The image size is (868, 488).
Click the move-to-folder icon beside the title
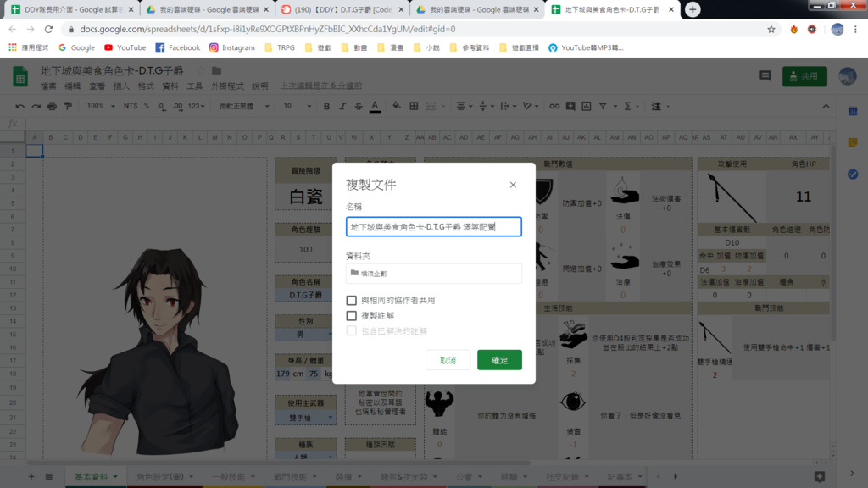[x=216, y=71]
